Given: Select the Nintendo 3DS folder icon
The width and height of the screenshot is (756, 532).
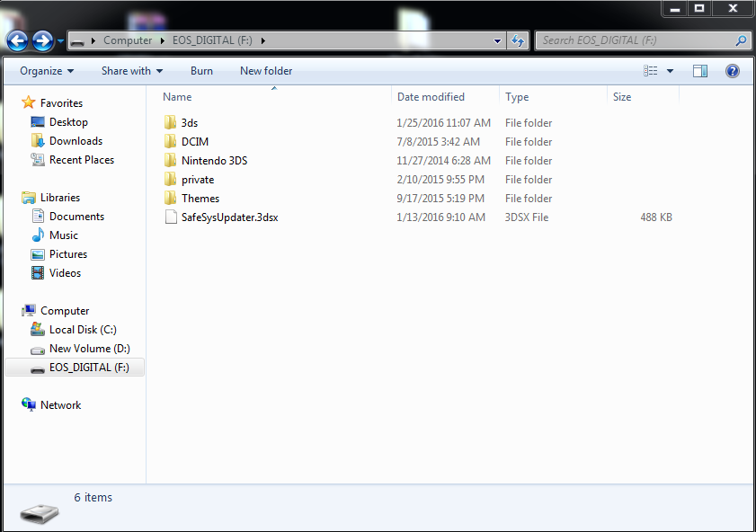Looking at the screenshot, I should coord(170,160).
